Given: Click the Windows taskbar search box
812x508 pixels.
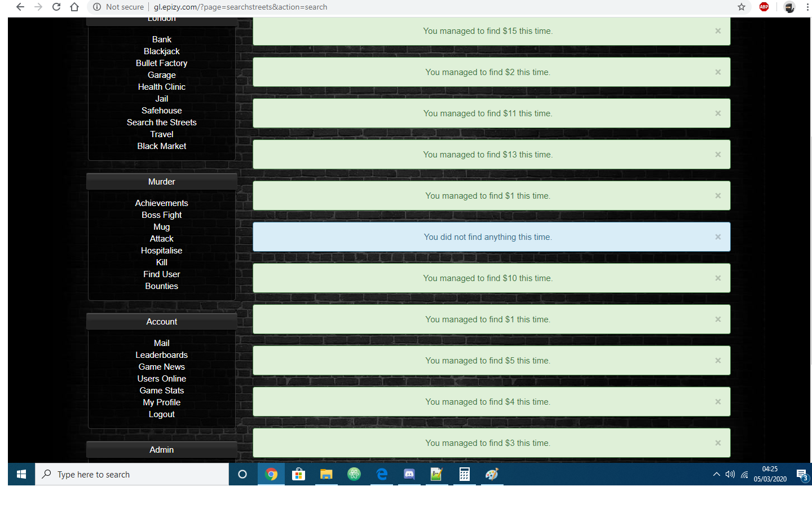Looking at the screenshot, I should pyautogui.click(x=132, y=474).
